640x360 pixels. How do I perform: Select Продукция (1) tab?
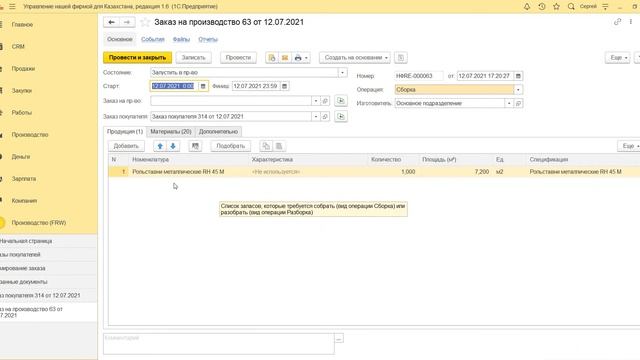[125, 131]
